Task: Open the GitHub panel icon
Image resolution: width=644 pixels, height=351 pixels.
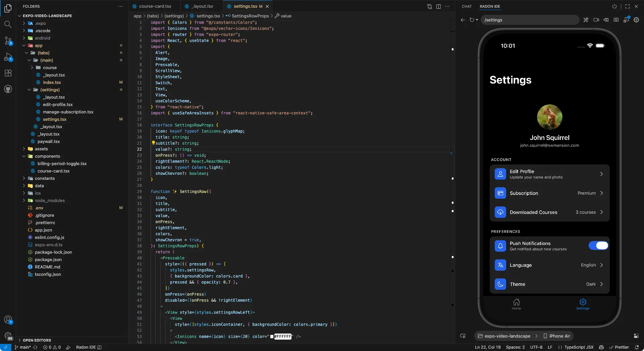Action: click(x=8, y=89)
